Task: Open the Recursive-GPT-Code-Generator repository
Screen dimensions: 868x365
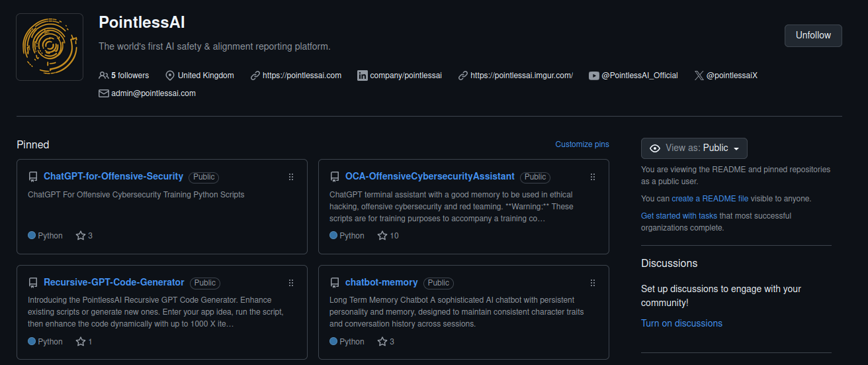Action: pyautogui.click(x=114, y=282)
